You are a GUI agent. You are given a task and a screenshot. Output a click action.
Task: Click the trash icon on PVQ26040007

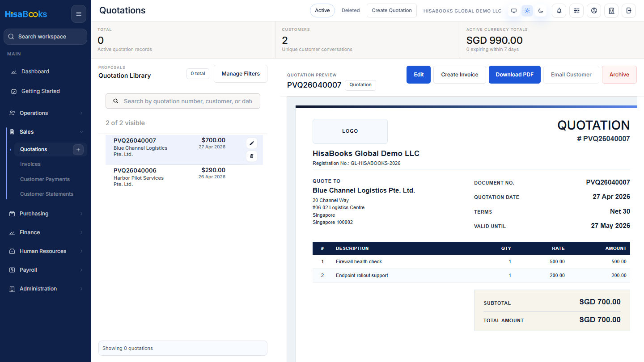click(252, 156)
